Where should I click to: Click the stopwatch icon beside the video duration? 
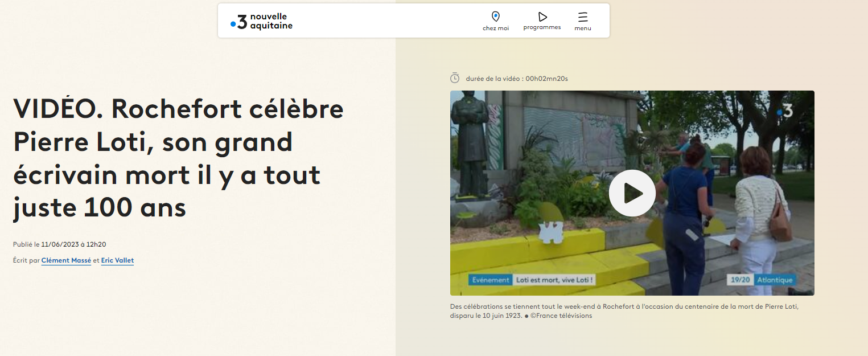click(455, 78)
